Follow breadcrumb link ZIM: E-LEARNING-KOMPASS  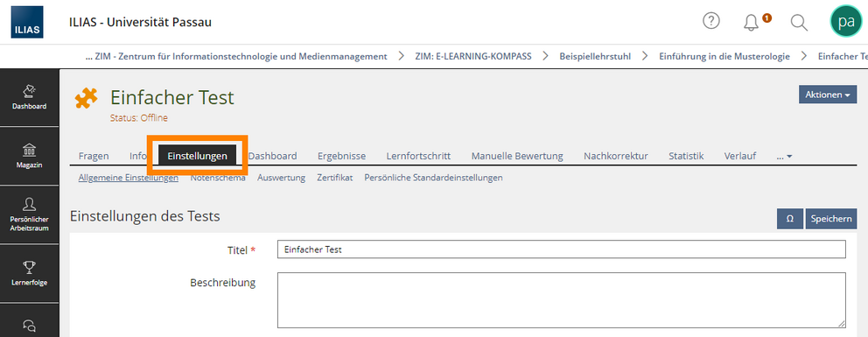(473, 56)
